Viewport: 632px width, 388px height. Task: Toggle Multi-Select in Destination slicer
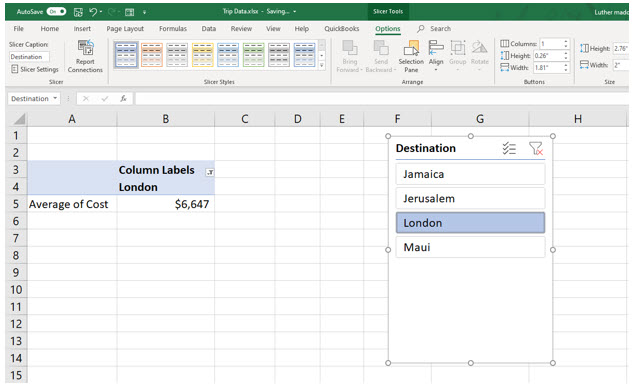tap(509, 148)
